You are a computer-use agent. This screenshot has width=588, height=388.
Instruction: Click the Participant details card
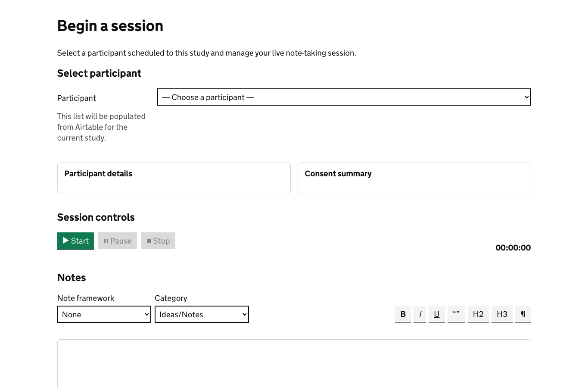[174, 178]
